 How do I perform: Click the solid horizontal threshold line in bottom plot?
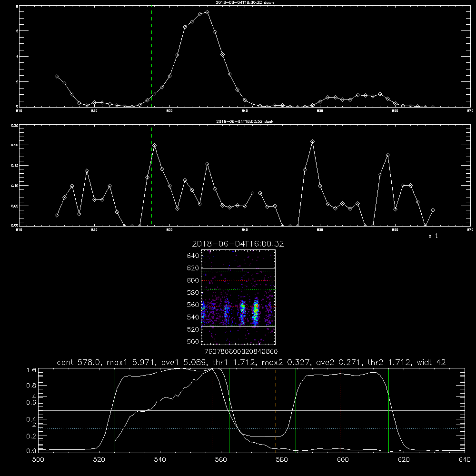[251, 410]
